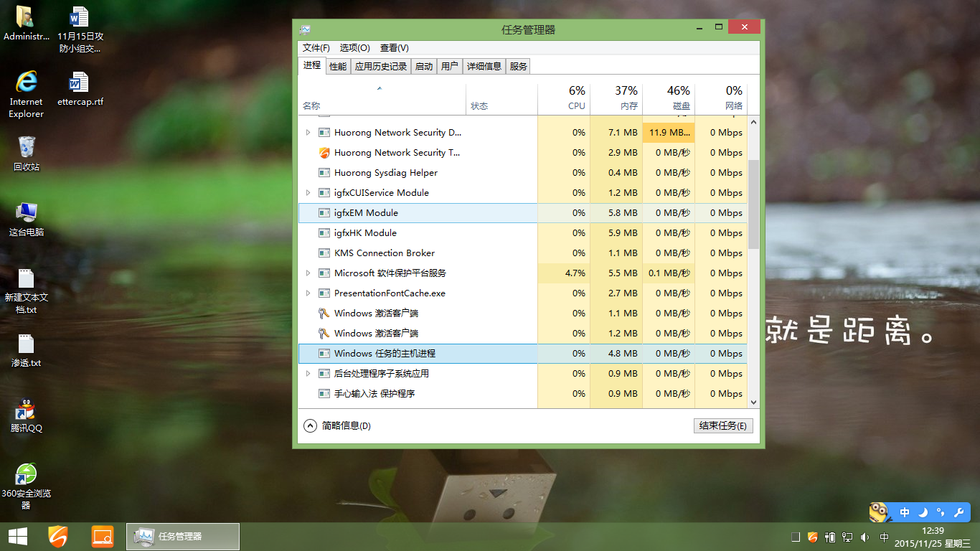Open the orange presentation app on taskbar
This screenshot has width=980, height=551.
(103, 536)
